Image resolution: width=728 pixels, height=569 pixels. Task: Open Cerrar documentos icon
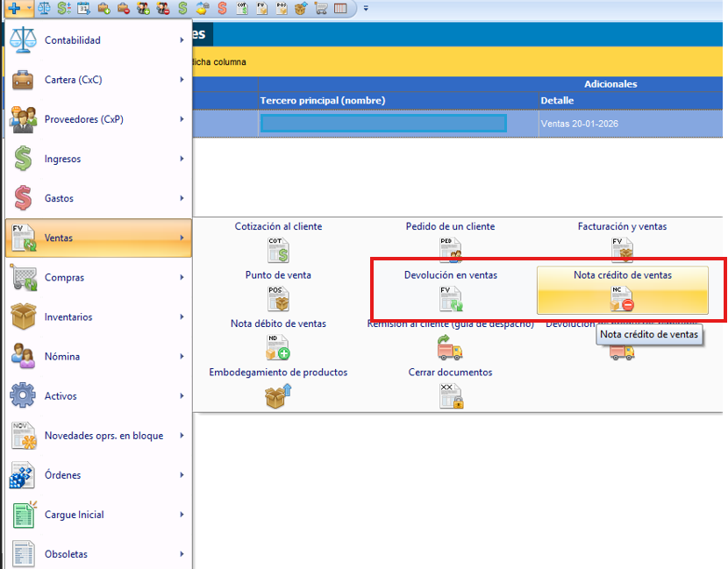coord(450,396)
